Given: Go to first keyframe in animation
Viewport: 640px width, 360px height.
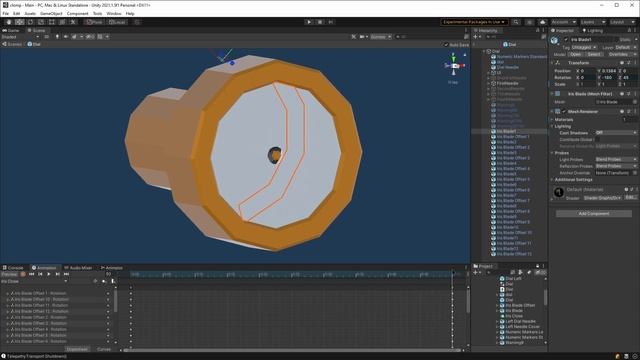Looking at the screenshot, I should [31, 274].
